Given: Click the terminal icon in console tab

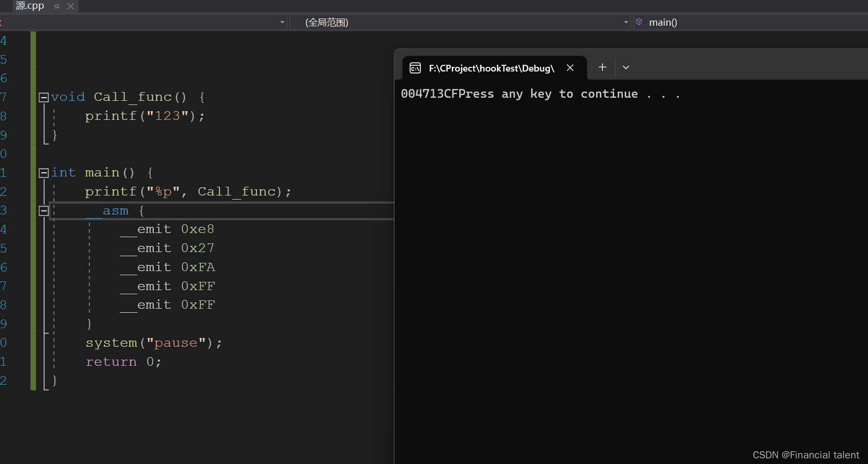Looking at the screenshot, I should [x=415, y=68].
